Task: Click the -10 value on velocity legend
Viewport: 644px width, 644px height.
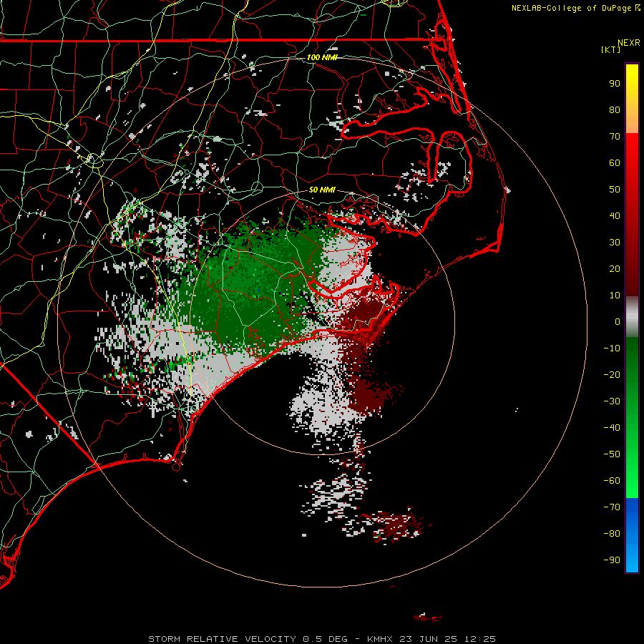Action: tap(612, 348)
